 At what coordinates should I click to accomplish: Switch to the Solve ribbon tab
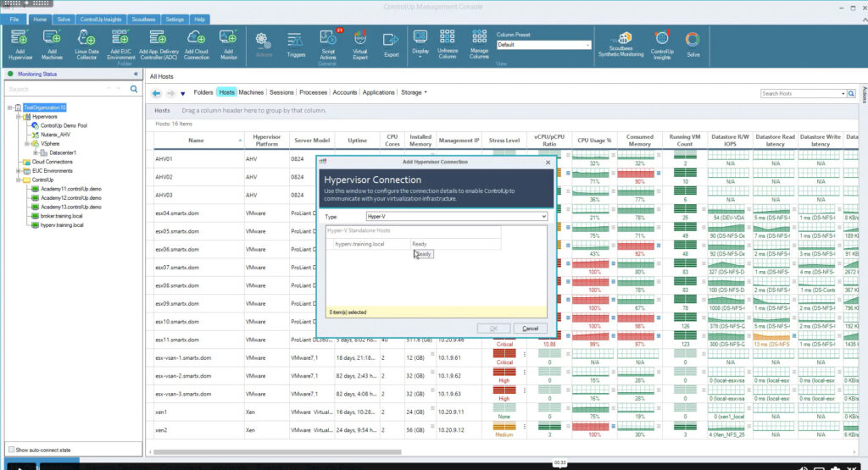tap(64, 19)
